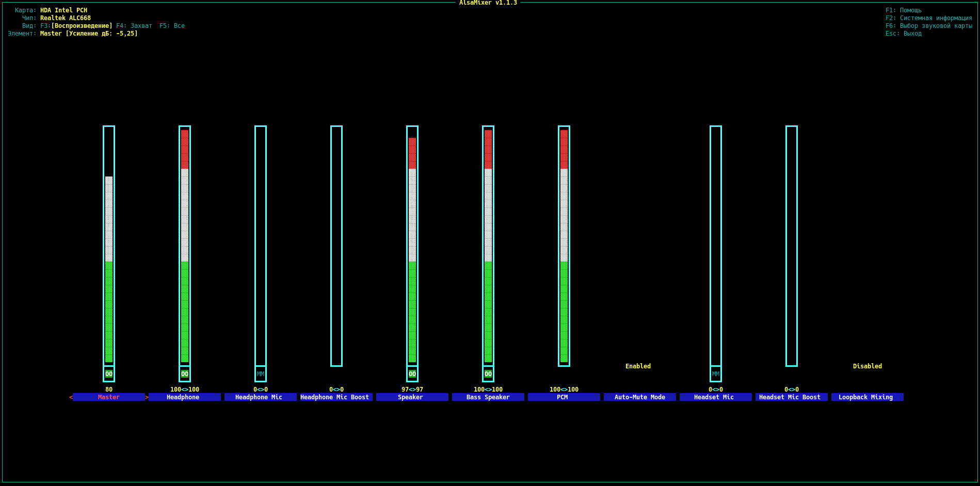
Task: Toggle the Master mute indicator
Action: coord(109,374)
